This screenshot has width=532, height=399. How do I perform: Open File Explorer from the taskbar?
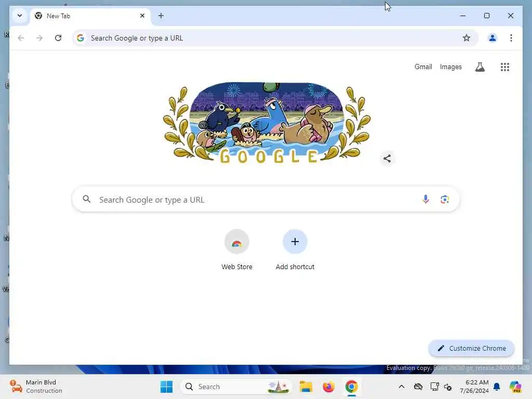click(305, 387)
